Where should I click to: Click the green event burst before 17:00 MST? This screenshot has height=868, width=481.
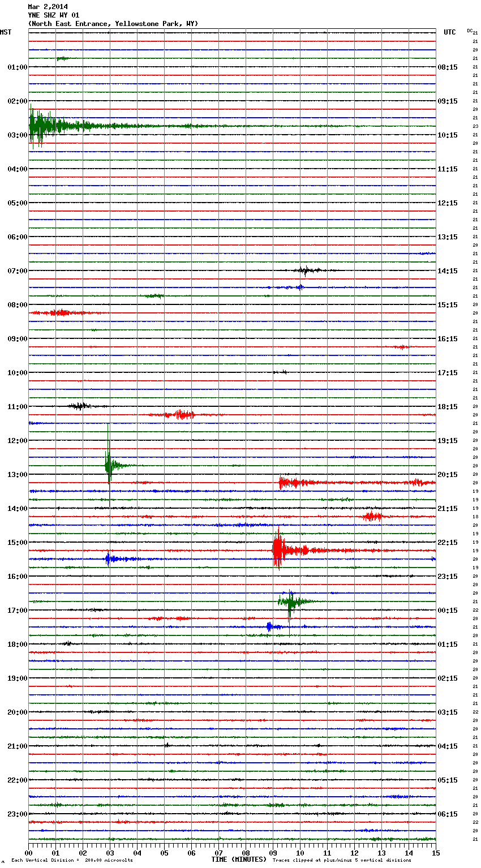pos(291,601)
